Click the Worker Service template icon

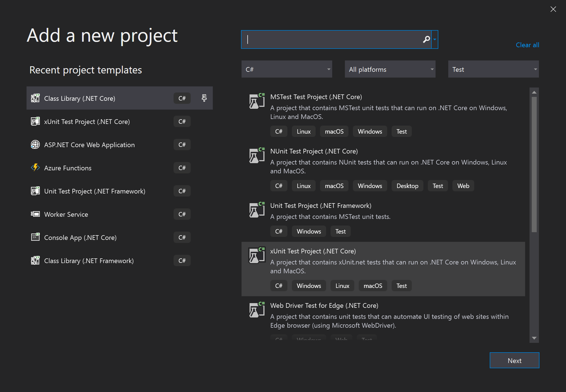[x=35, y=214]
